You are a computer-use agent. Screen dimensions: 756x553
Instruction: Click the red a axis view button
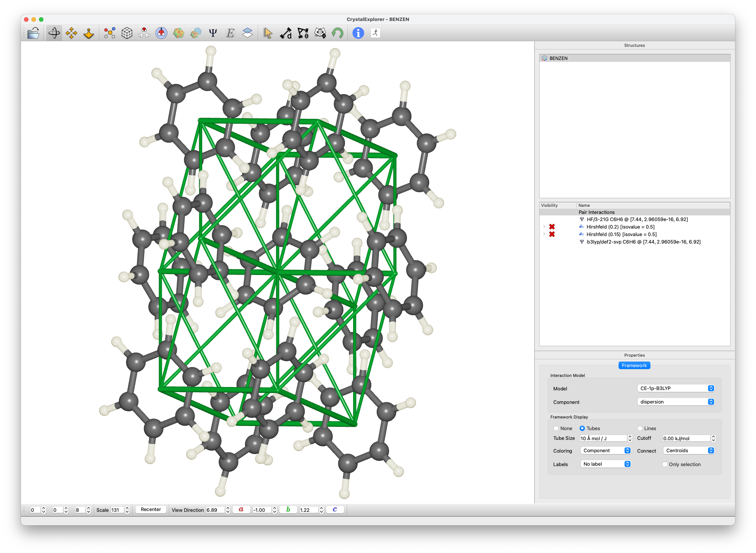click(241, 510)
